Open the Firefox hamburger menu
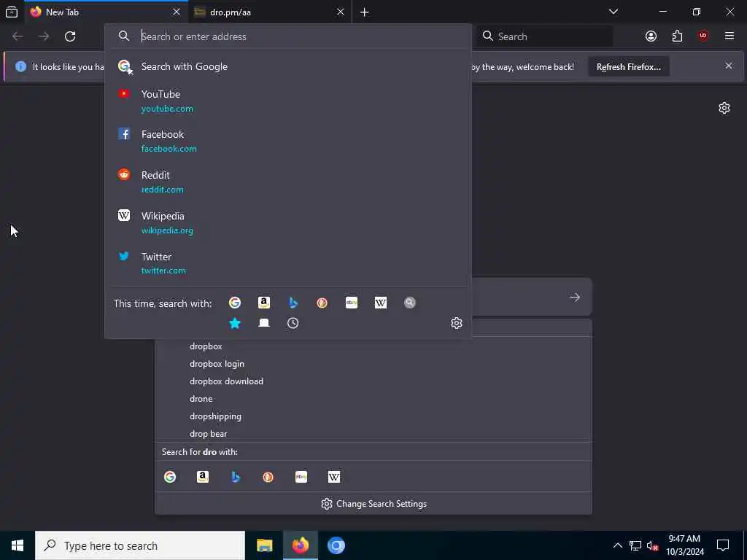 point(729,36)
